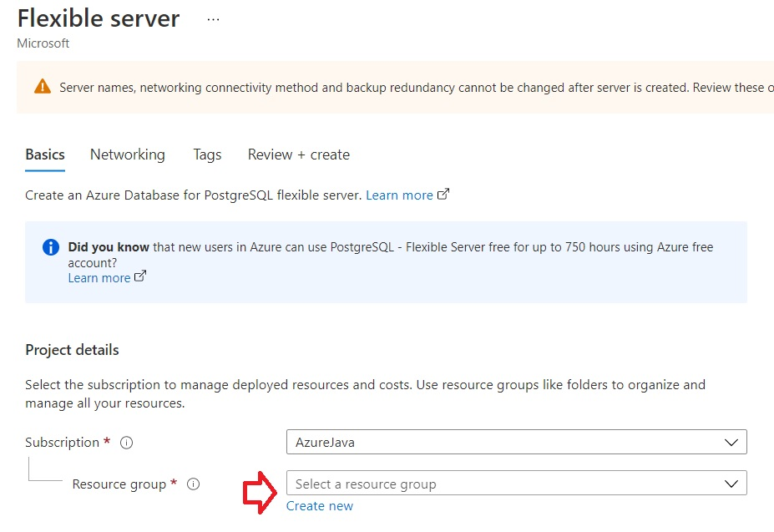Click the Resource group info icon

click(x=193, y=484)
